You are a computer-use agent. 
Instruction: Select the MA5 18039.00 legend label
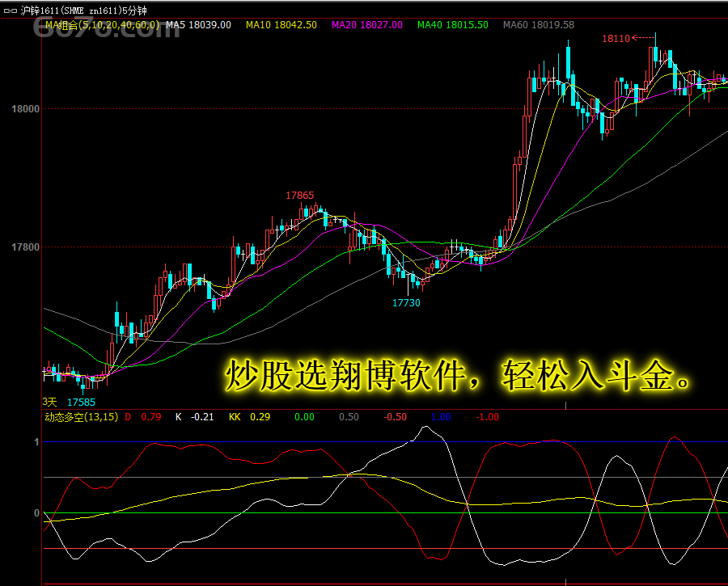point(198,25)
